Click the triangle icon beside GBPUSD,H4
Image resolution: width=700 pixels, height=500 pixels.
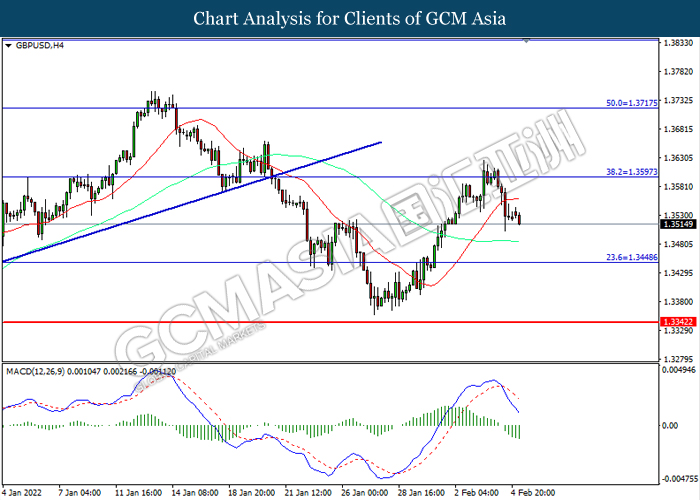(x=9, y=46)
